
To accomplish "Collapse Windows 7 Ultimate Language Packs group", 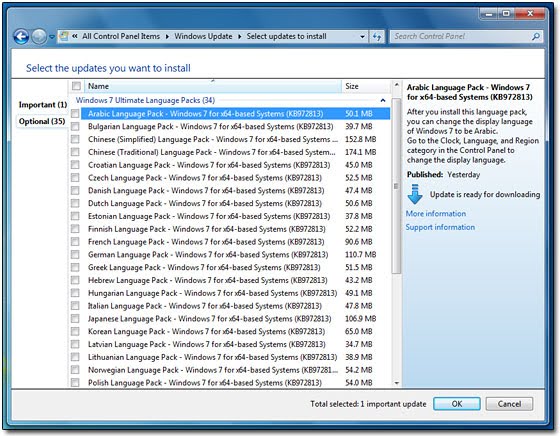I will pos(383,100).
